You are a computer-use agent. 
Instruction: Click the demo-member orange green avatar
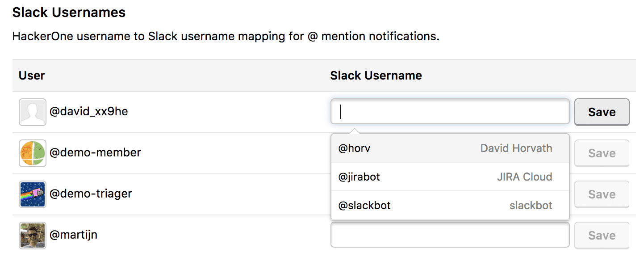pyautogui.click(x=33, y=153)
